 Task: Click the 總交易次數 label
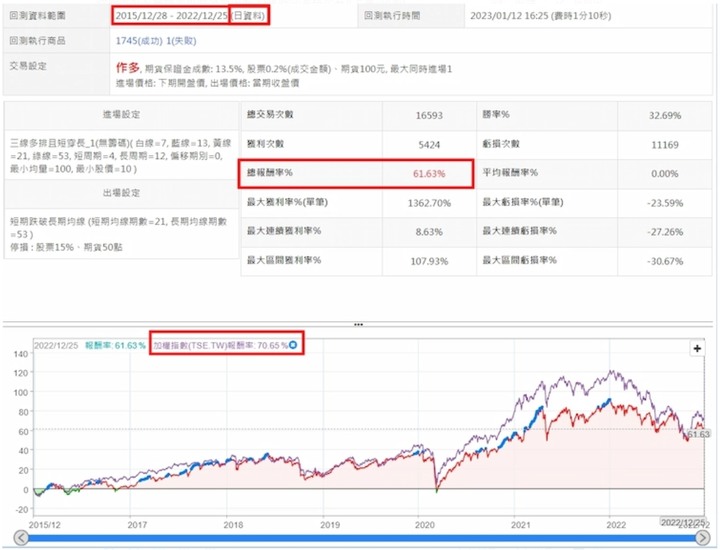click(x=270, y=114)
